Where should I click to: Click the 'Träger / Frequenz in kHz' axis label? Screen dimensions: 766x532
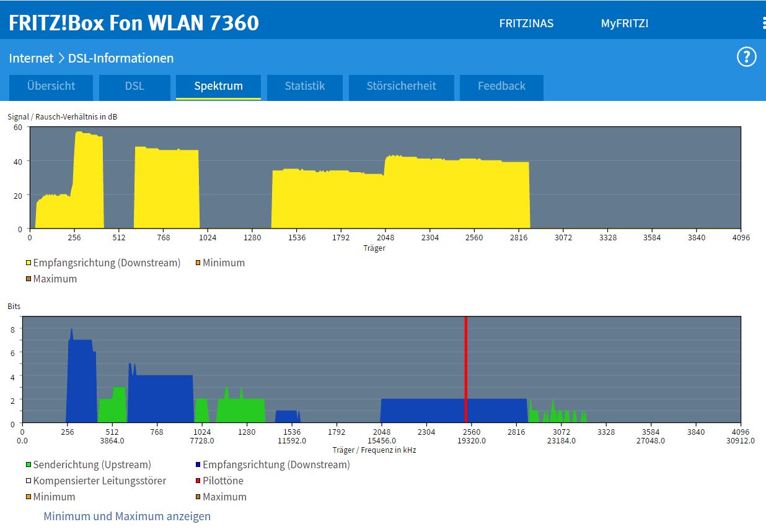coord(374,450)
